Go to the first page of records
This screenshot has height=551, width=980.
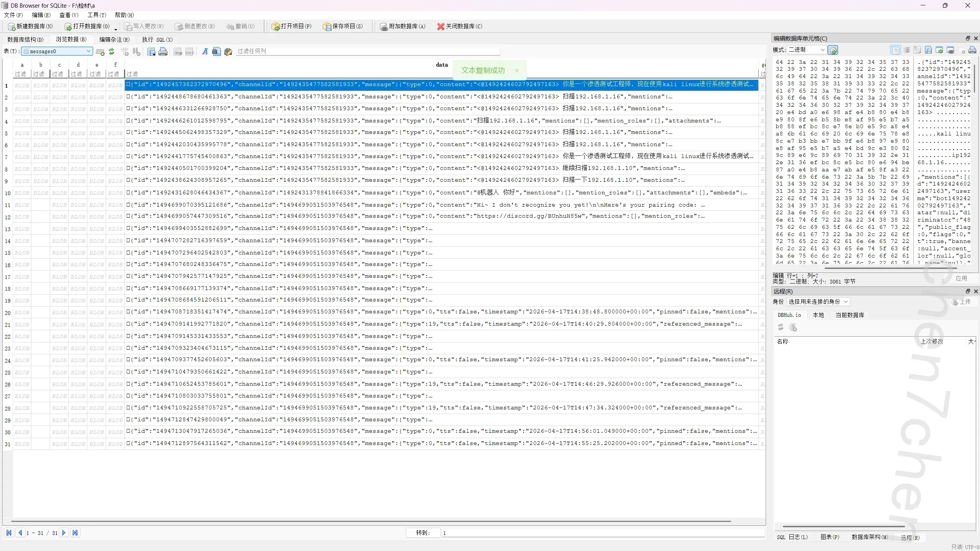[9, 533]
